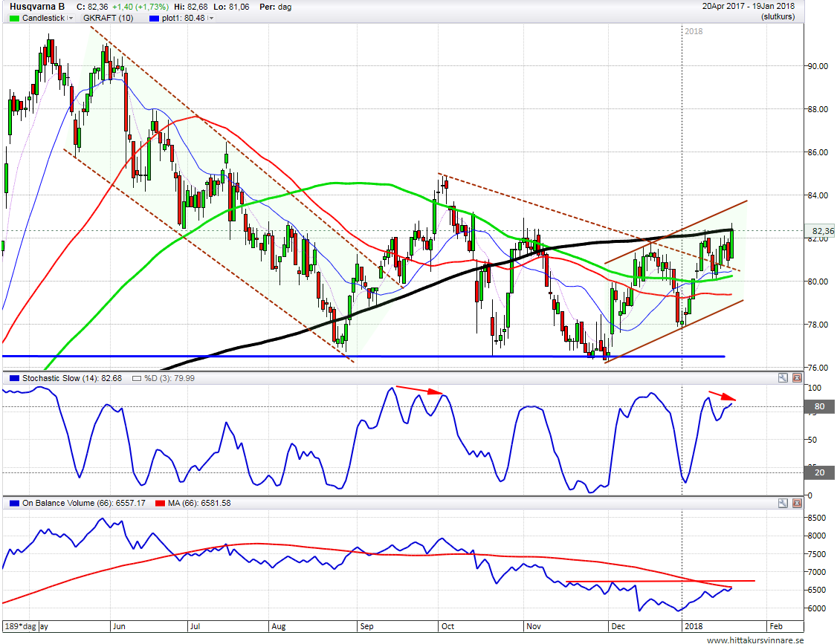Click the On Balance Volume (66) label
Image resolution: width=837 pixels, height=644 pixels.
point(84,503)
